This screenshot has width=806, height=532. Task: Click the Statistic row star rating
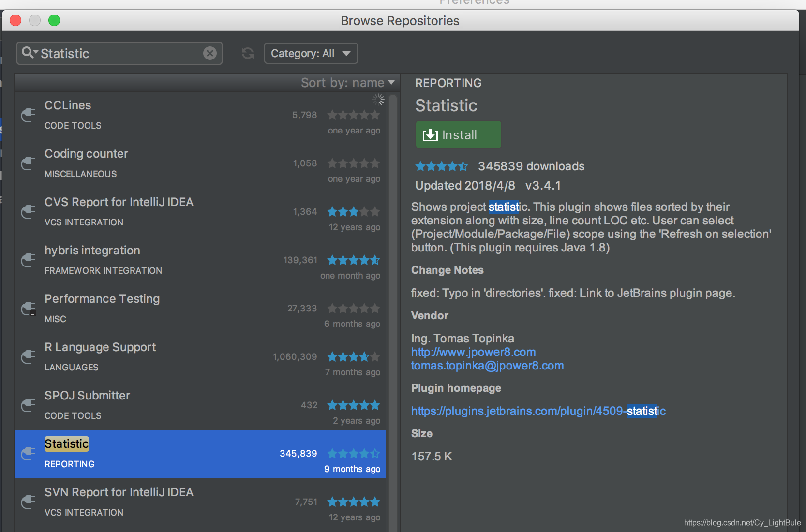354,454
